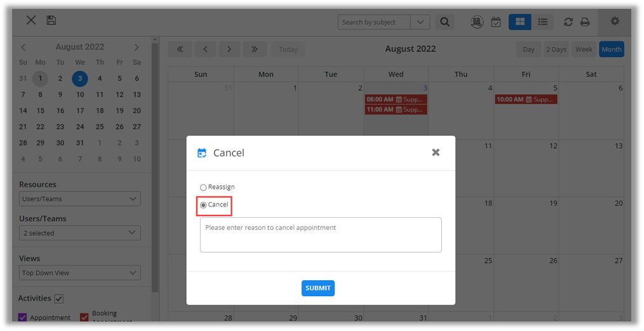The image size is (644, 331).
Task: Click the refresh calendar icon
Action: tap(568, 22)
